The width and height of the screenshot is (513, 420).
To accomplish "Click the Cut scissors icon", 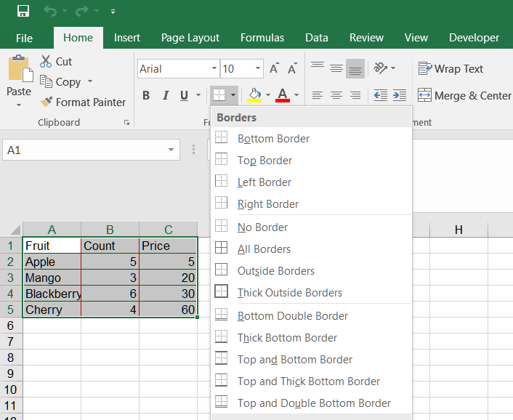I will [46, 62].
